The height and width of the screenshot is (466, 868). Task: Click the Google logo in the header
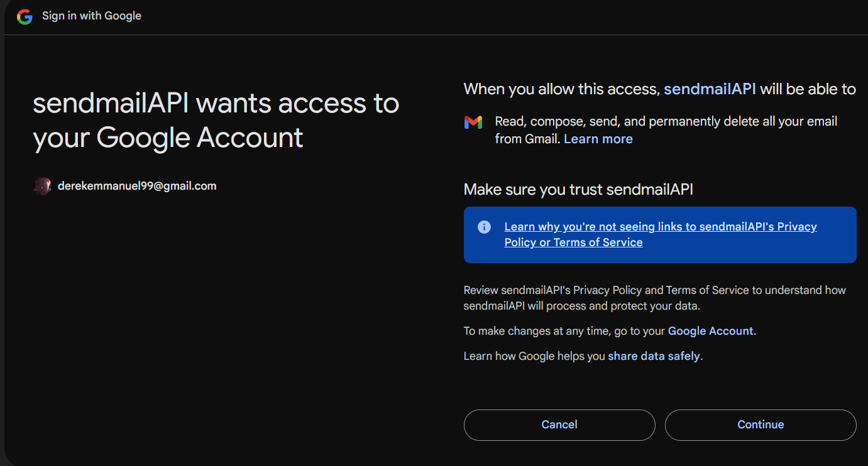[x=25, y=16]
